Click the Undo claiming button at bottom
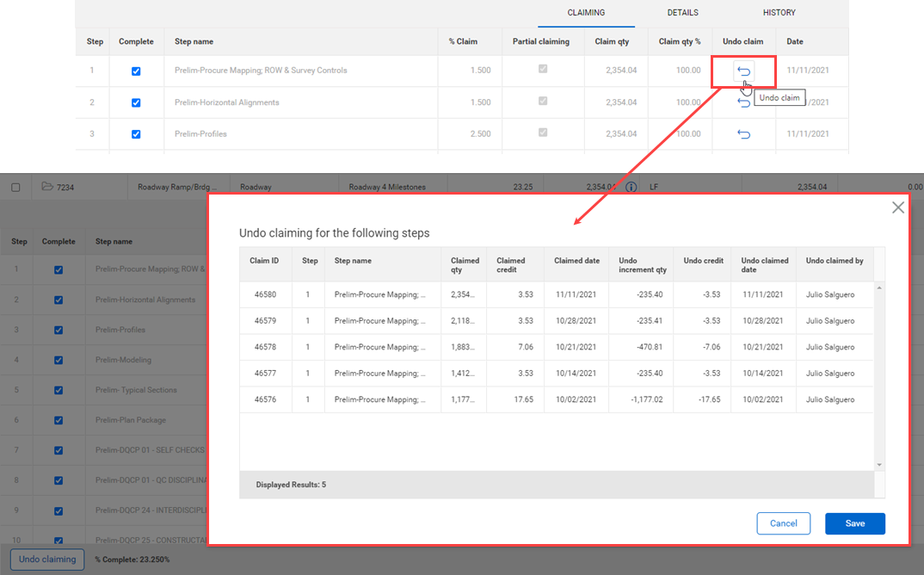Viewport: 924px width, 575px height. [47, 560]
